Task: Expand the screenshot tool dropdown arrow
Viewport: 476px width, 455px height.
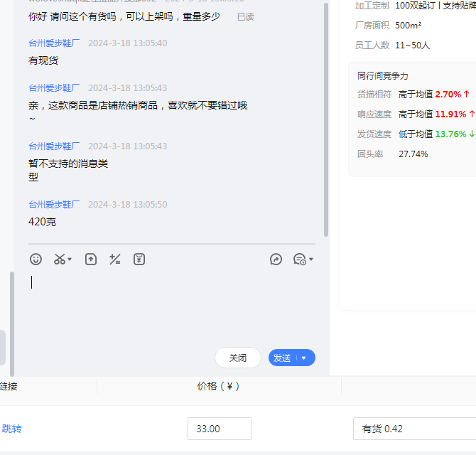Action: click(x=70, y=260)
